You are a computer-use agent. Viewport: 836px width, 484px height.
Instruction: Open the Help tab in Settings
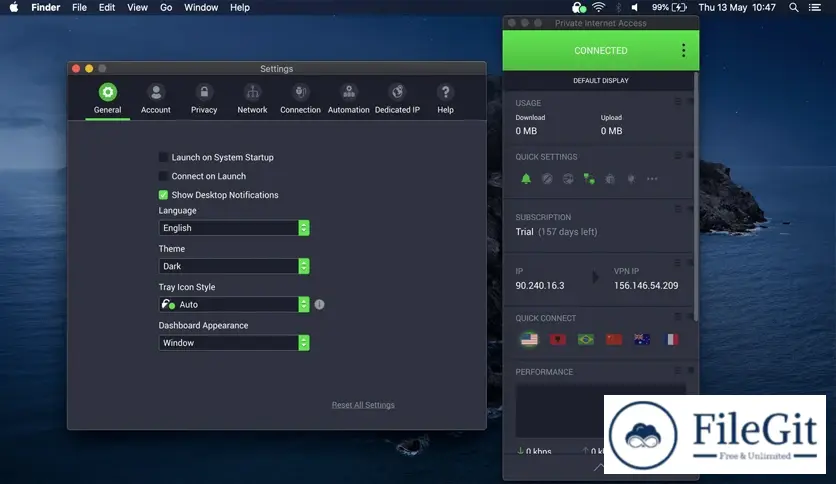pyautogui.click(x=445, y=99)
